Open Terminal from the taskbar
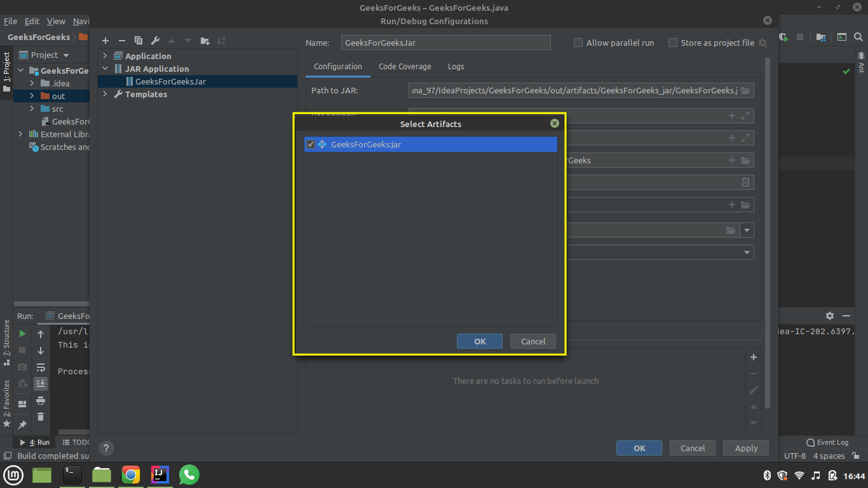This screenshot has height=488, width=868. pyautogui.click(x=72, y=475)
